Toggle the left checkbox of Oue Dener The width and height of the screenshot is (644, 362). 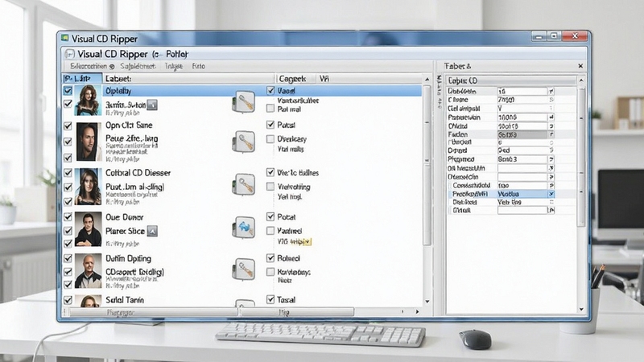[x=68, y=217]
